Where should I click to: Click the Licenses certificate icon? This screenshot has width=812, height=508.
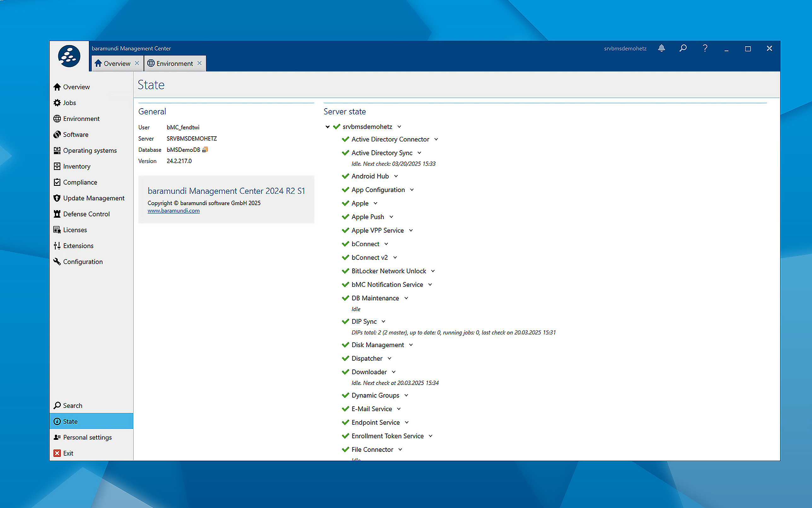coord(57,230)
